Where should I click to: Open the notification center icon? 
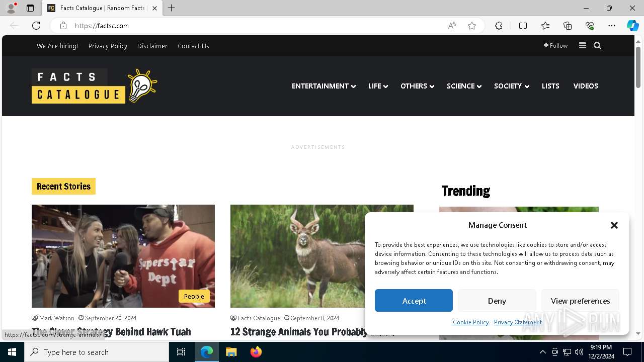[x=627, y=352]
